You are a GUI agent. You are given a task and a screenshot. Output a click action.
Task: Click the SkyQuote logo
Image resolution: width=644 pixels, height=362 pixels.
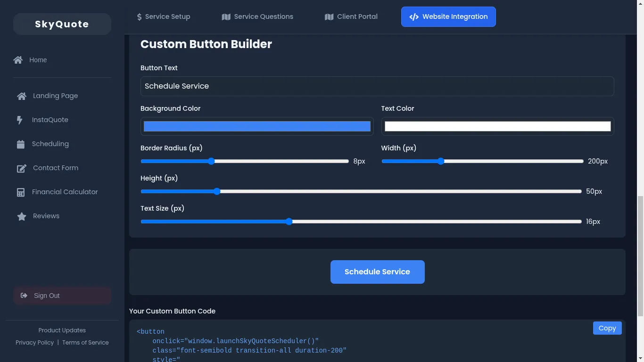coord(62,24)
